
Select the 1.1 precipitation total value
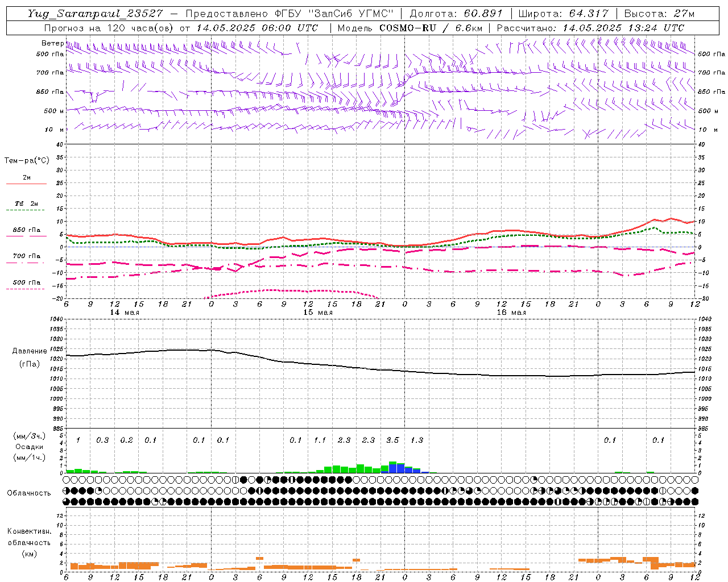320,440
